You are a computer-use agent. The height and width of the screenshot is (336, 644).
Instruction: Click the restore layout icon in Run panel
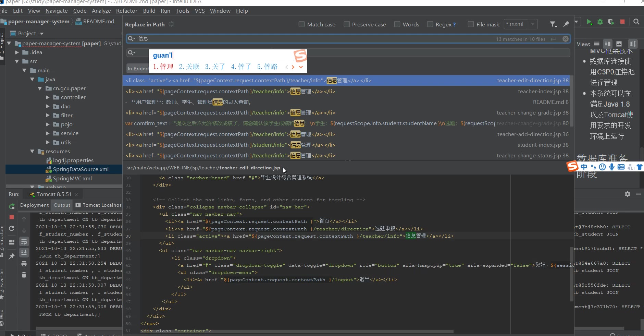12,242
